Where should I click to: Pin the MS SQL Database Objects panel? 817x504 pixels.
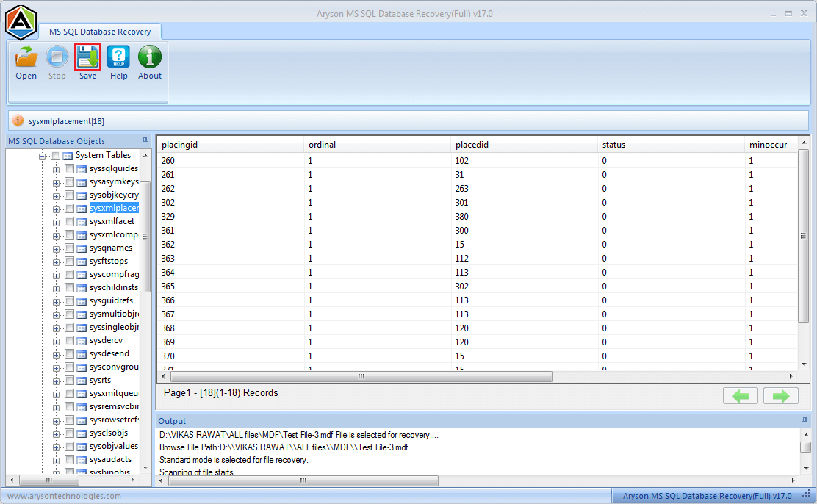click(145, 140)
